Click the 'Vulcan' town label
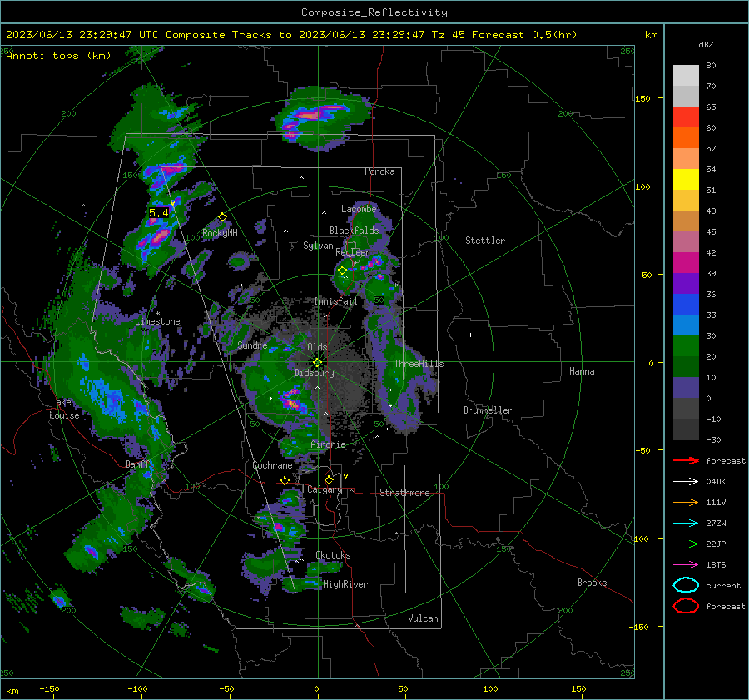The width and height of the screenshot is (749, 700). click(424, 618)
